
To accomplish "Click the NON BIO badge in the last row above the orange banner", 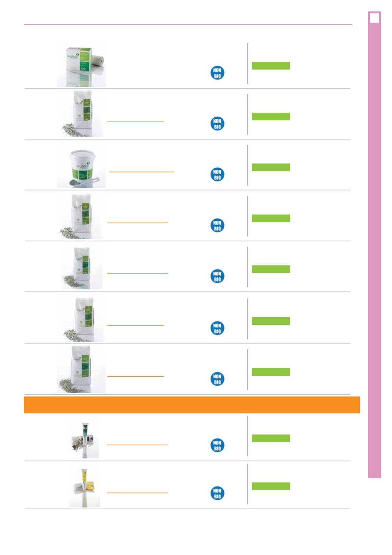I will click(x=217, y=379).
